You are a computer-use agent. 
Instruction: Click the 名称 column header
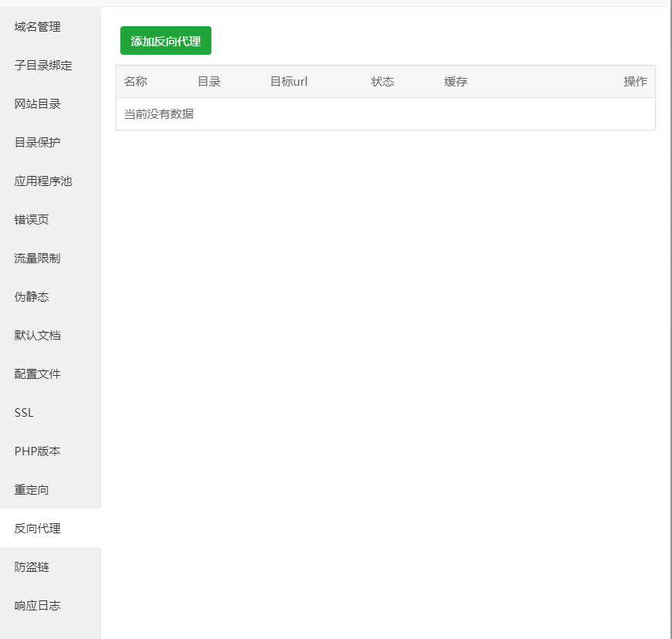(x=136, y=82)
